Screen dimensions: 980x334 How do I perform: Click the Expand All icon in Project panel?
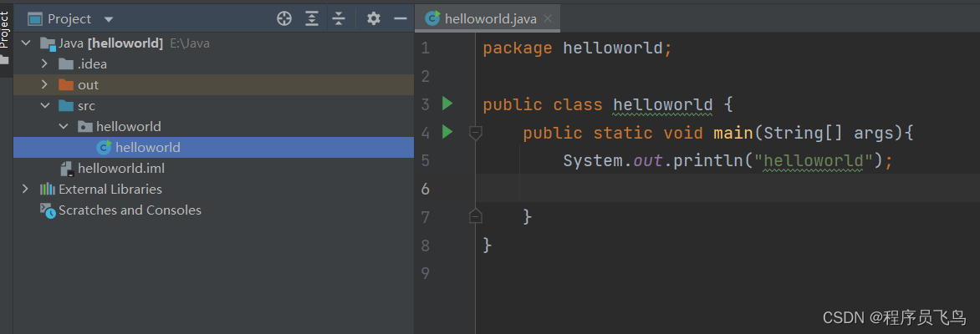coord(312,18)
